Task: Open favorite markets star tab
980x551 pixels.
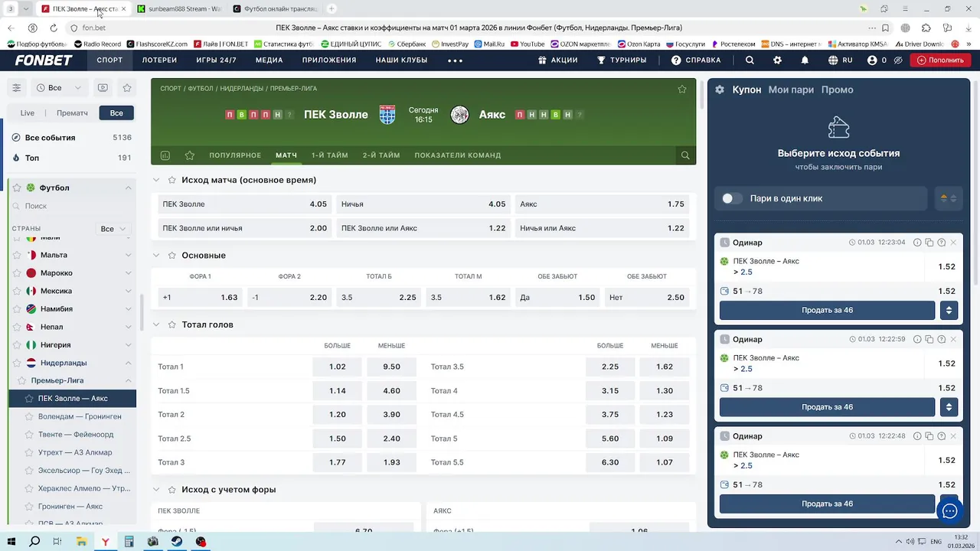Action: click(190, 155)
